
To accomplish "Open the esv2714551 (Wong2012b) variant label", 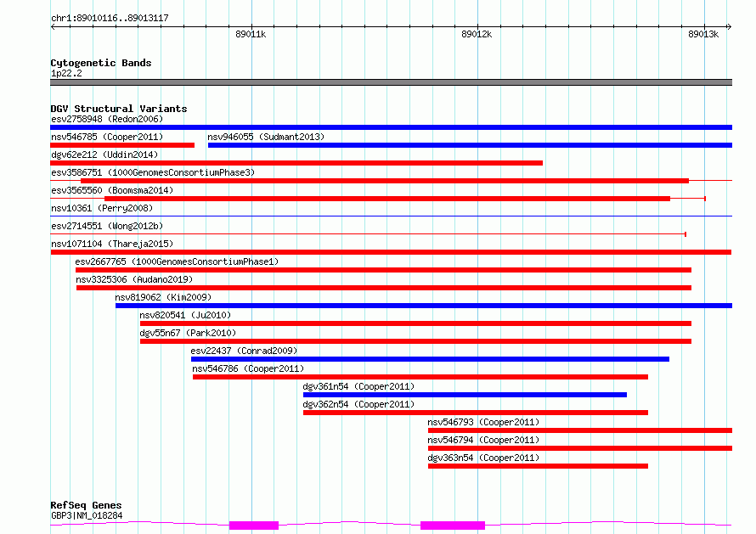I will point(107,226).
